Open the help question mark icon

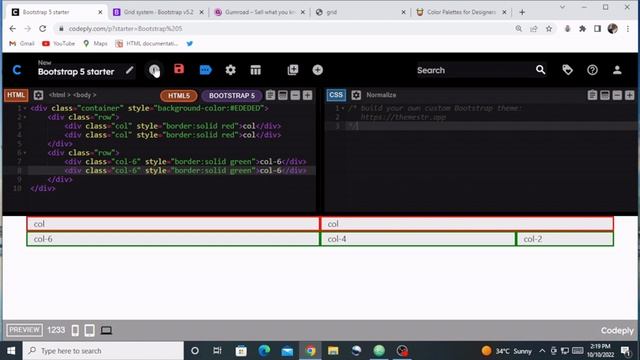(x=592, y=70)
